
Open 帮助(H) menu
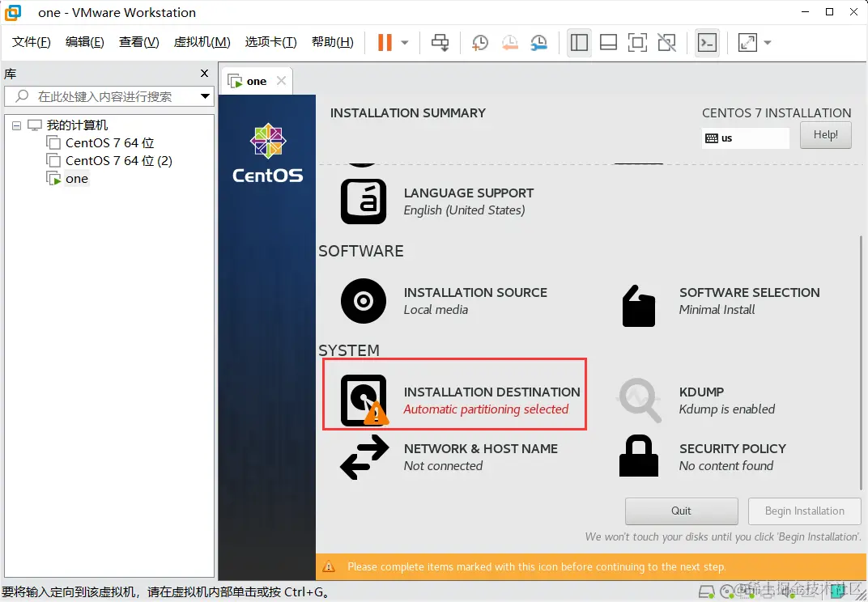pos(332,42)
